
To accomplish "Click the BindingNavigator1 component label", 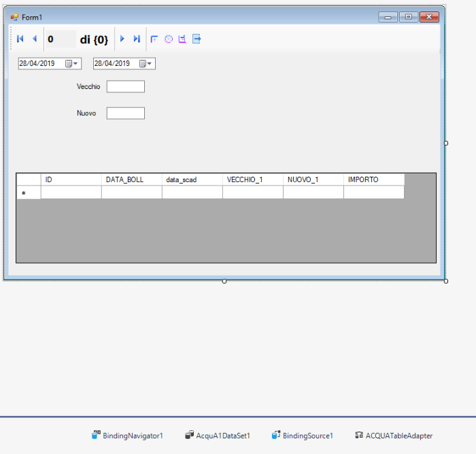I will point(133,436).
